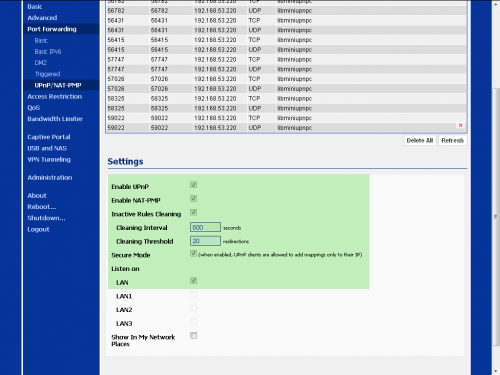Open the About page
The width and height of the screenshot is (500, 375).
coord(37,196)
